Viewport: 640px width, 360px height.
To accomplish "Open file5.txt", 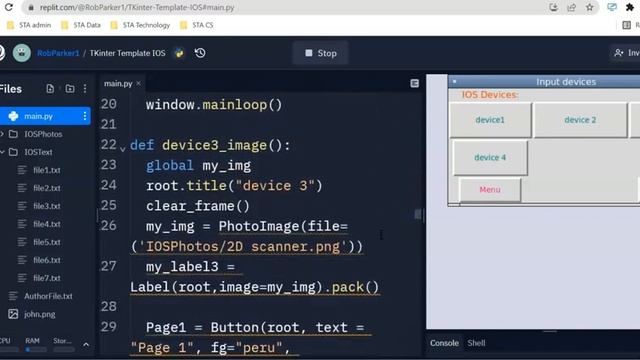I will pos(47,242).
